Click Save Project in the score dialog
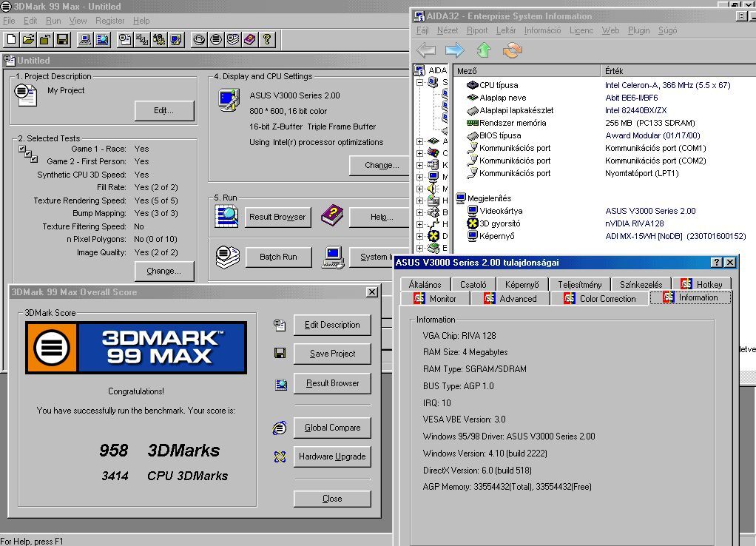This screenshot has height=546, width=756. [332, 354]
